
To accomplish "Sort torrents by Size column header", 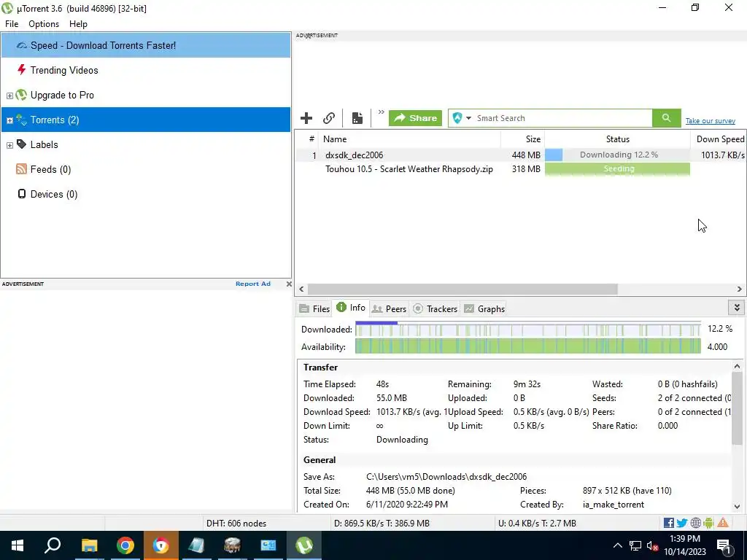I will point(522,139).
